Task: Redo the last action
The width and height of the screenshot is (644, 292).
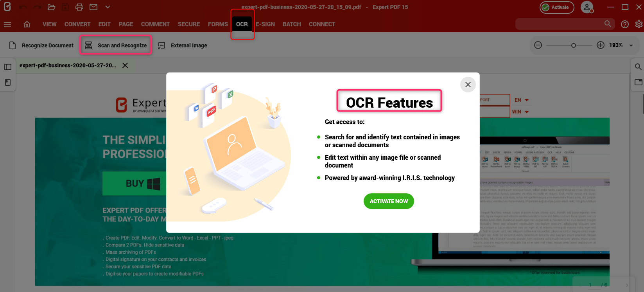Action: [x=37, y=7]
